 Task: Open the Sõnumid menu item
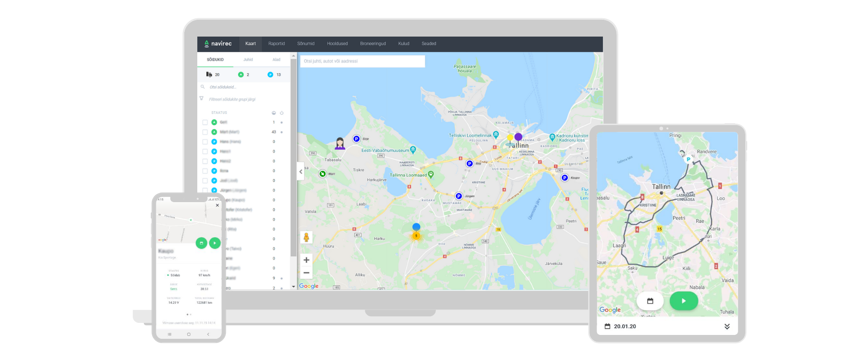[x=306, y=44]
